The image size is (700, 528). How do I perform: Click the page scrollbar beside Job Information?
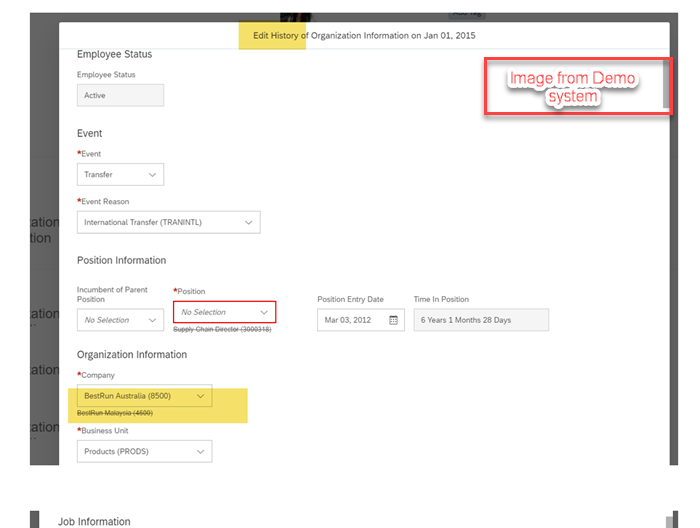pos(669,521)
